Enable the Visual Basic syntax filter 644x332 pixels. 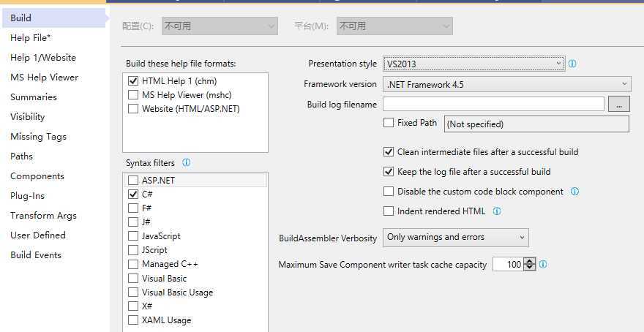(133, 279)
